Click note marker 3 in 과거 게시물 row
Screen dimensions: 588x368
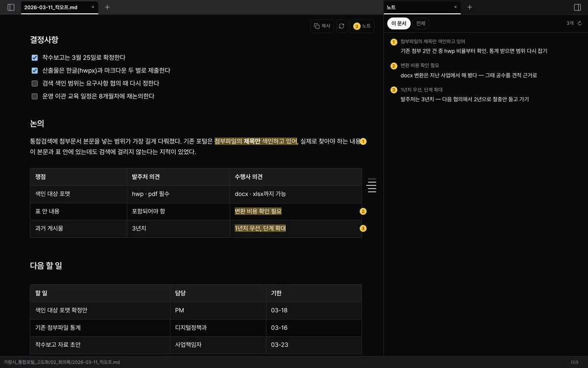pos(363,228)
